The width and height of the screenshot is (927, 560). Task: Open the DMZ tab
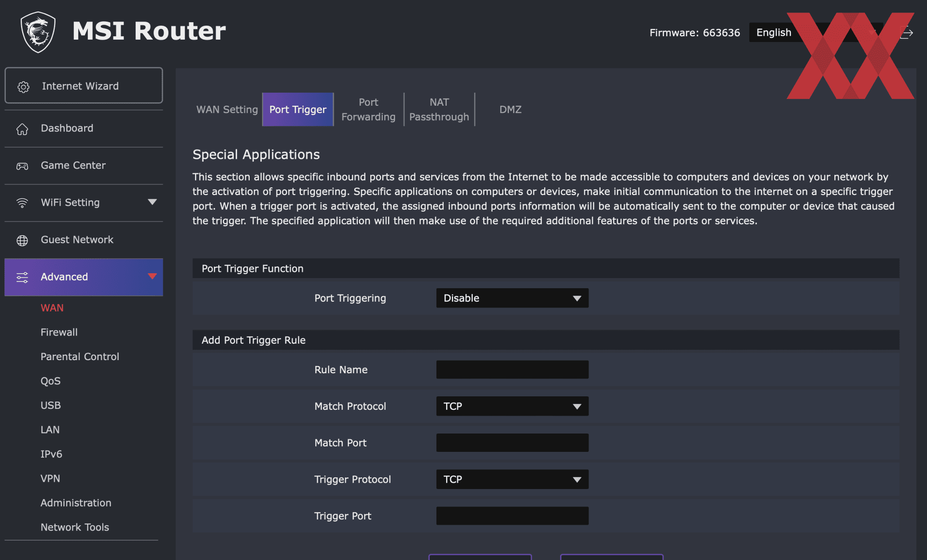[x=510, y=110]
